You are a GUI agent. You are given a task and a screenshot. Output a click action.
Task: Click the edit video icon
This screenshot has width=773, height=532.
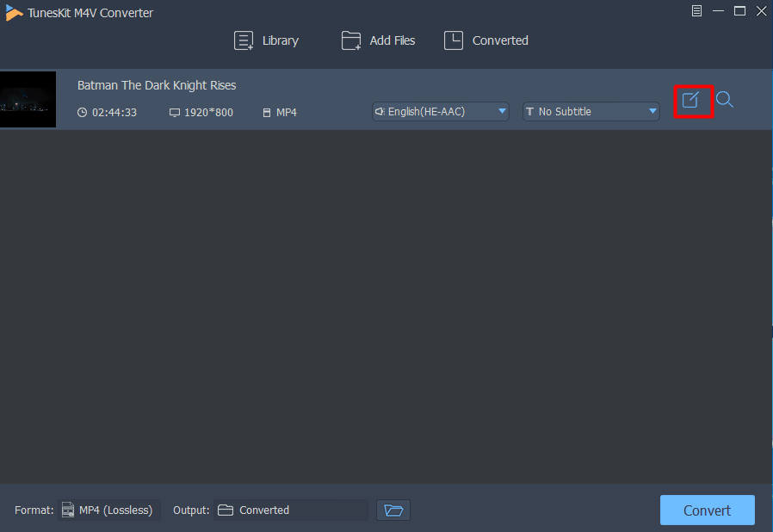[690, 100]
